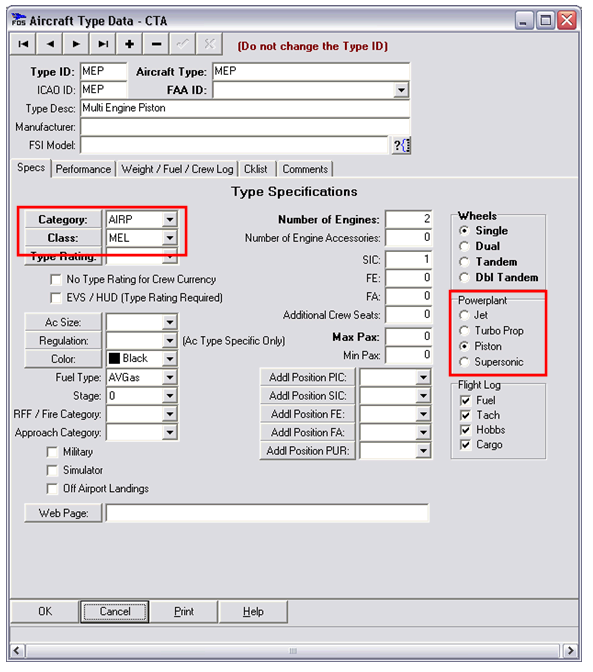Open Cklist tab

pyautogui.click(x=256, y=169)
